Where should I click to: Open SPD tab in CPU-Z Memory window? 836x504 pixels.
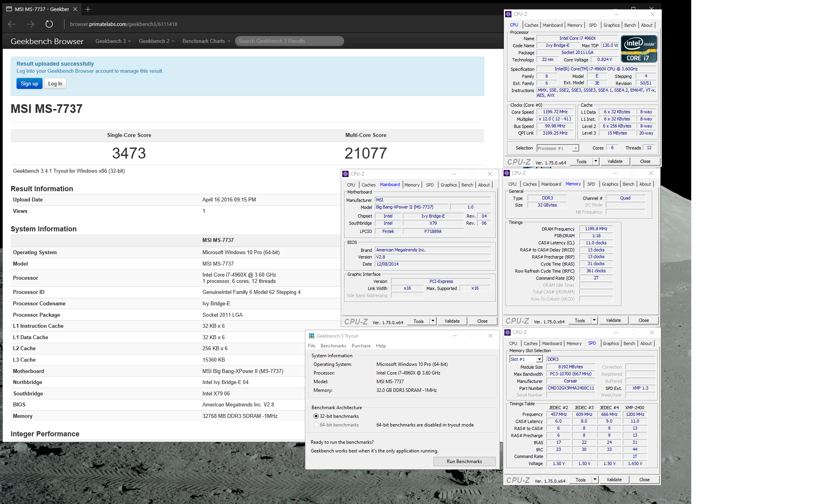[x=591, y=184]
